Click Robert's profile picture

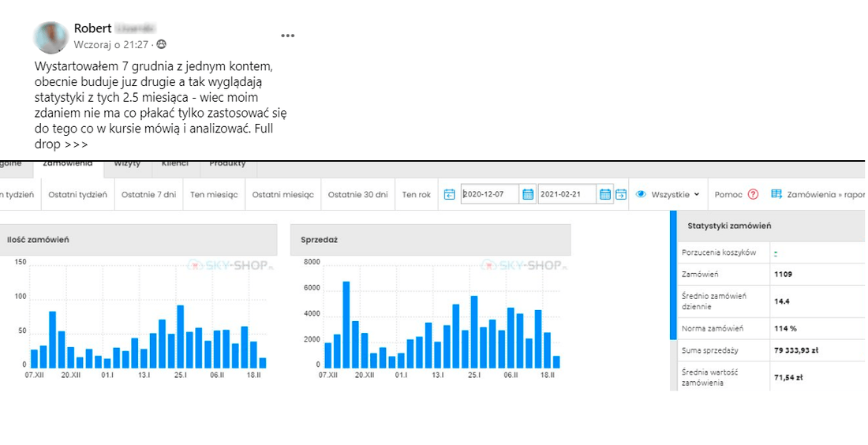(51, 37)
